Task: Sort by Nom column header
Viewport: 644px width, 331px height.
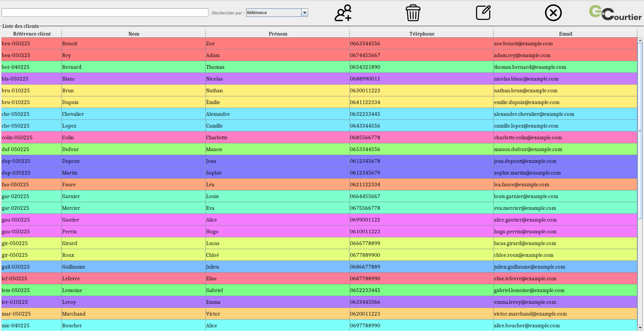Action: 134,34
